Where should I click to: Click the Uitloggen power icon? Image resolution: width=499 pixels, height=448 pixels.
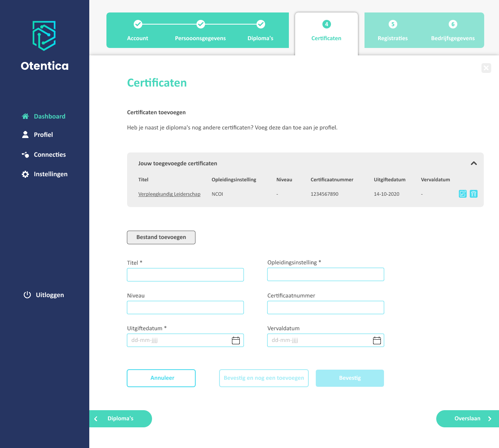point(27,295)
